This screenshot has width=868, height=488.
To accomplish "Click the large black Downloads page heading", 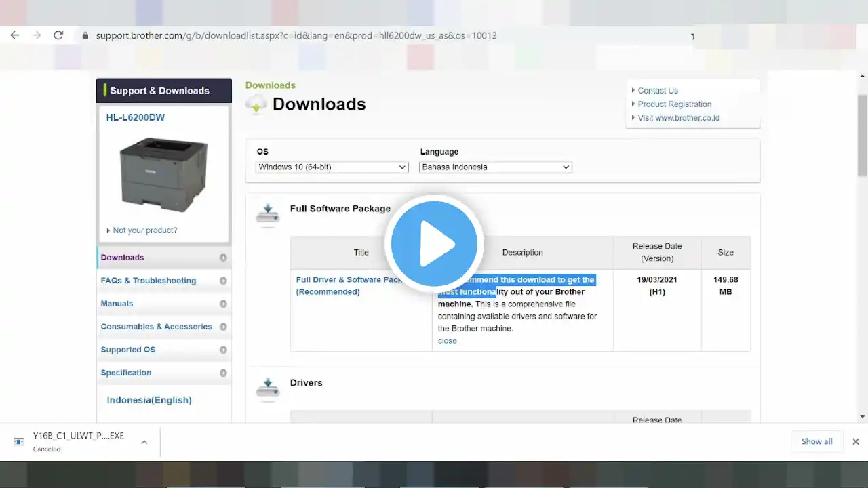I will 319,104.
